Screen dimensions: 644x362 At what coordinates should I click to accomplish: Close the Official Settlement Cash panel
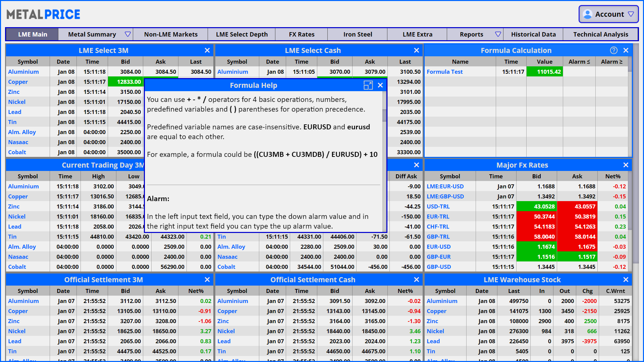tap(416, 280)
